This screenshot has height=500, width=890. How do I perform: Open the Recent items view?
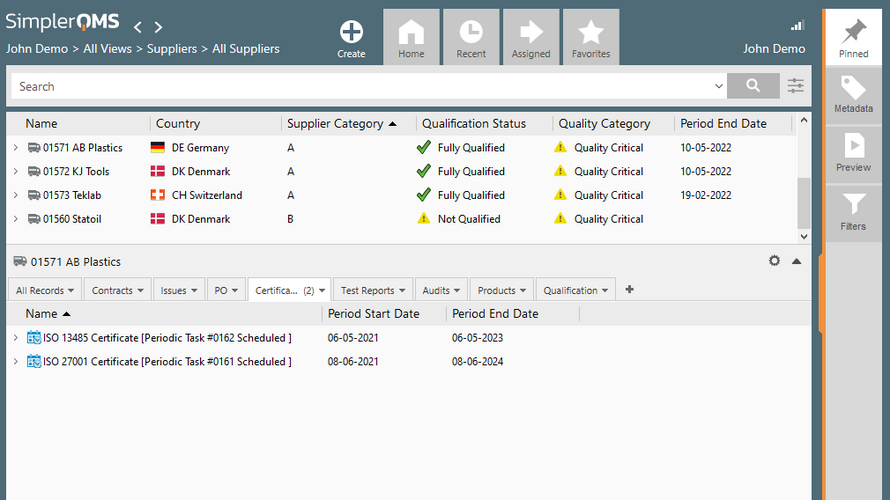(x=471, y=37)
